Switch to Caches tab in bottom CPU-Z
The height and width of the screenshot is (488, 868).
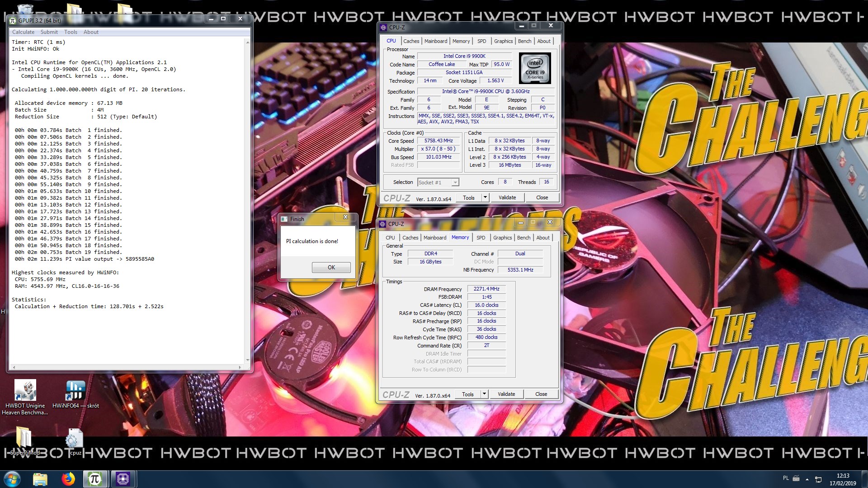[x=410, y=238]
